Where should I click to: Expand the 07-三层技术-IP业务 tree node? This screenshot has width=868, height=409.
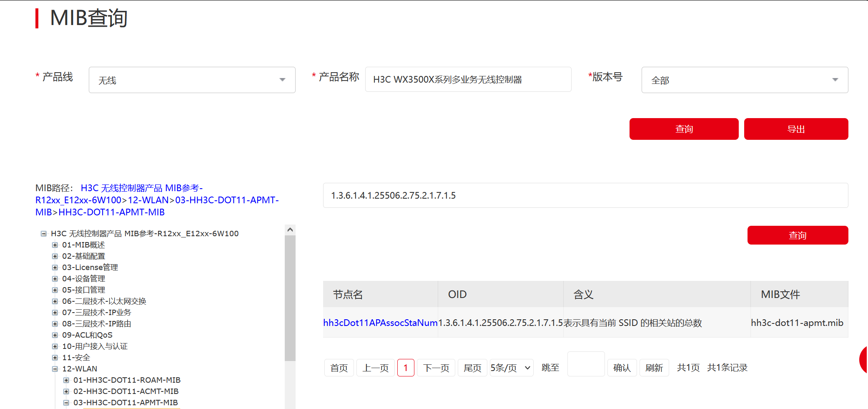click(x=55, y=313)
